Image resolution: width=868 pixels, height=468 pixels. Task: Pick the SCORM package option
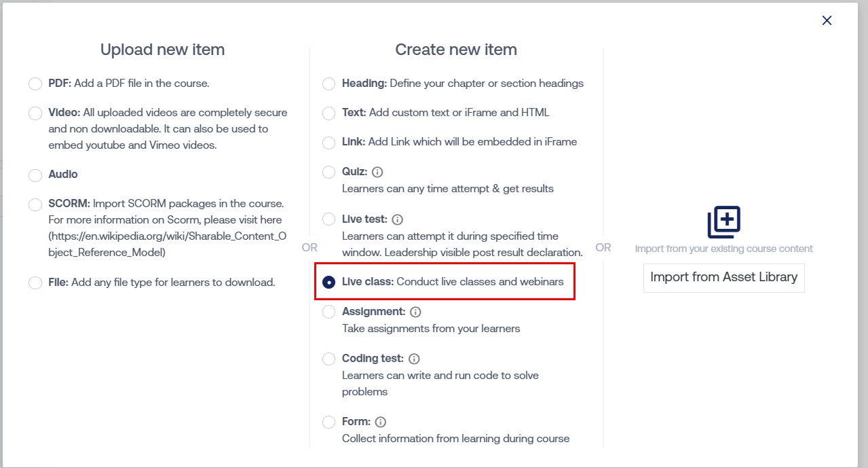pos(35,204)
